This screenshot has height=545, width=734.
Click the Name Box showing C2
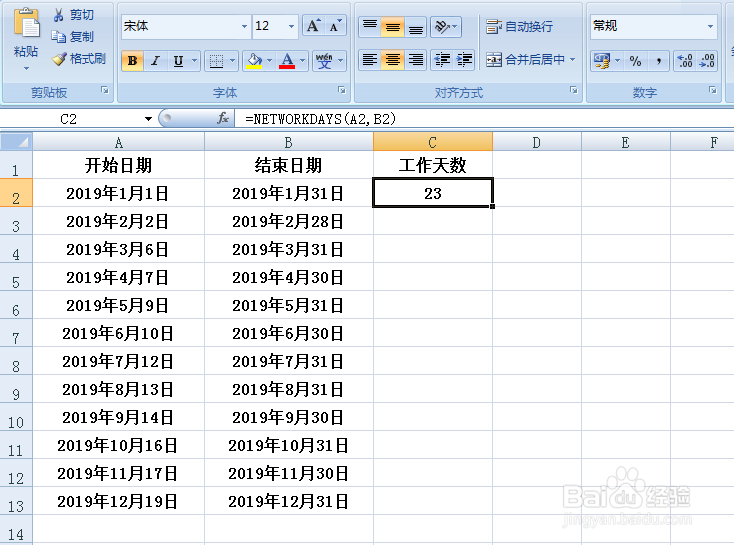tap(70, 119)
